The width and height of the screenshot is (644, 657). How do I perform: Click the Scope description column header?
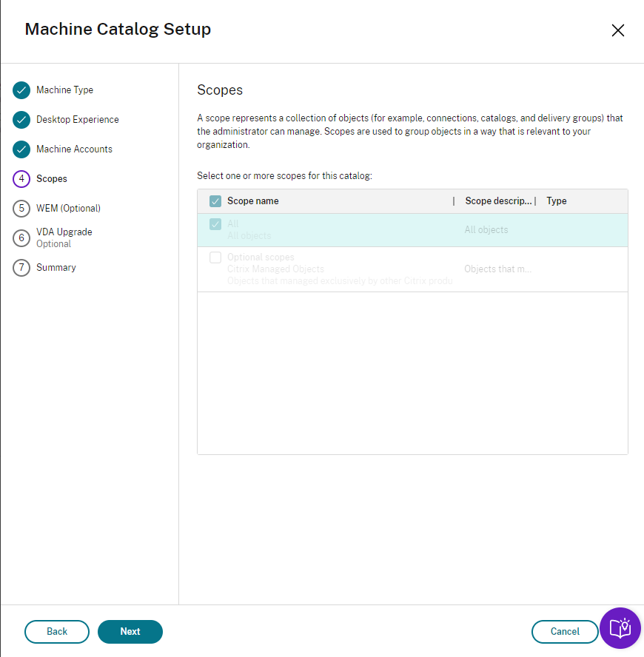[497, 201]
